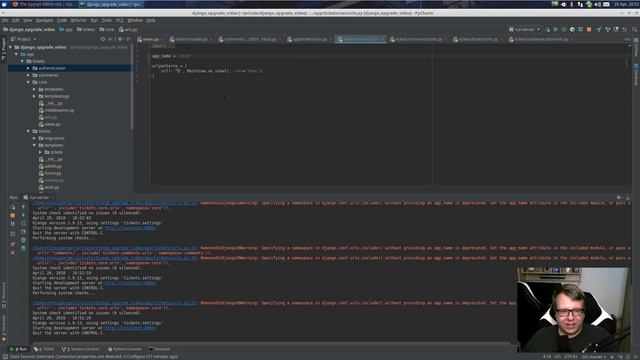Click the core folder in the breadcrumb bar
The height and width of the screenshot is (360, 640).
[x=107, y=29]
